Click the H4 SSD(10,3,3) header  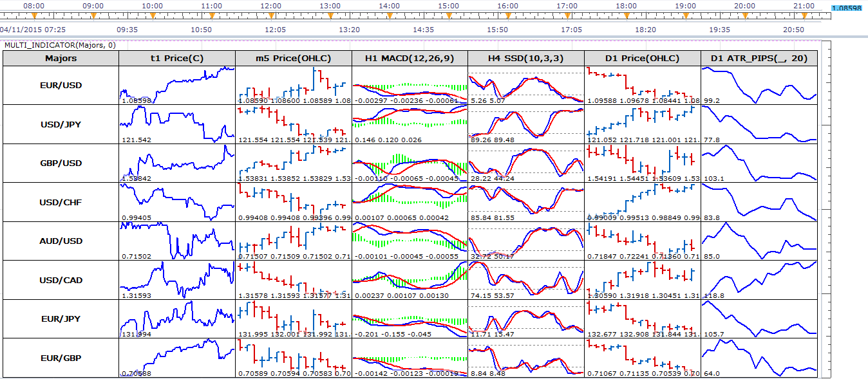point(527,58)
